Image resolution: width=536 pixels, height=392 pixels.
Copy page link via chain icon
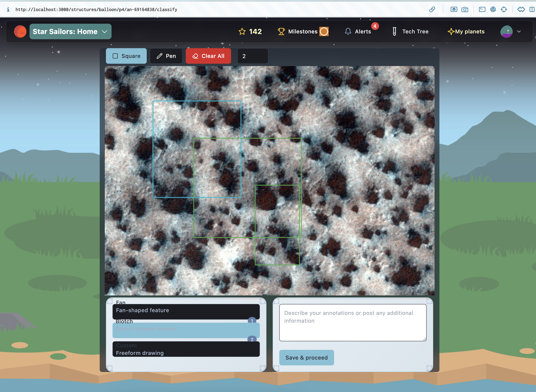(432, 10)
